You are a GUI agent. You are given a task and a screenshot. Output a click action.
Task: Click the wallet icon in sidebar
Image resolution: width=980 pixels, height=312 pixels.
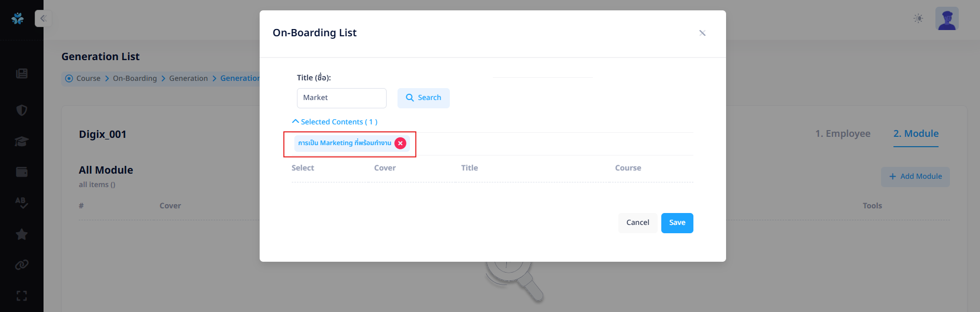[22, 172]
